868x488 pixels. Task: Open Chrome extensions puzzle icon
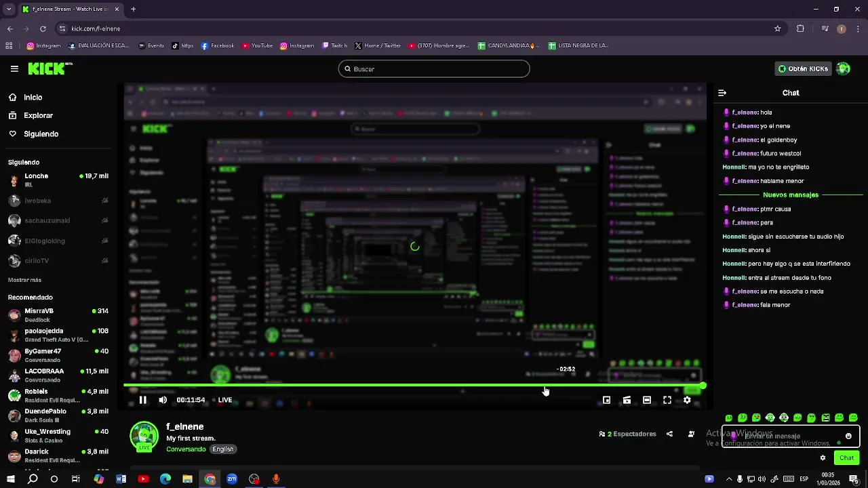tap(800, 28)
